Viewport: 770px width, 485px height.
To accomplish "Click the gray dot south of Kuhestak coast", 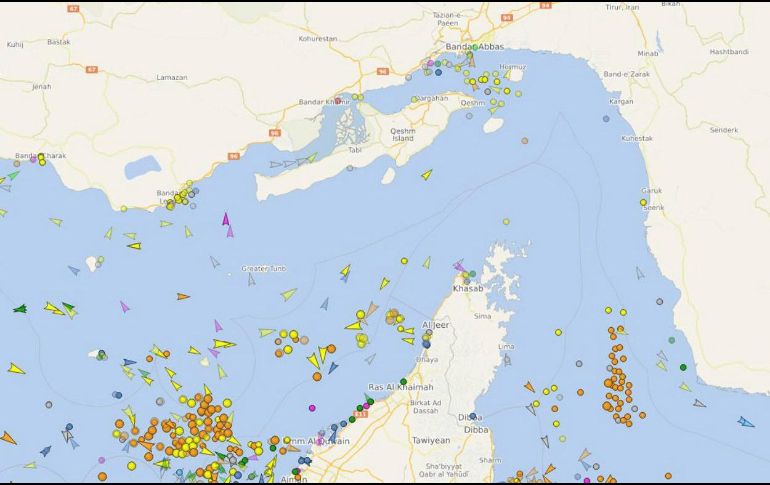I will click(x=660, y=301).
